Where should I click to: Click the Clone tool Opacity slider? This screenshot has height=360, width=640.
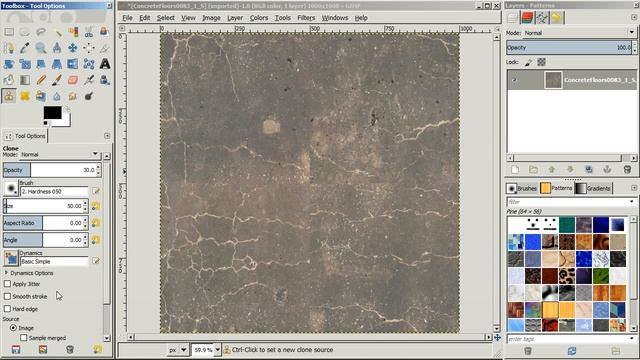[x=49, y=170]
